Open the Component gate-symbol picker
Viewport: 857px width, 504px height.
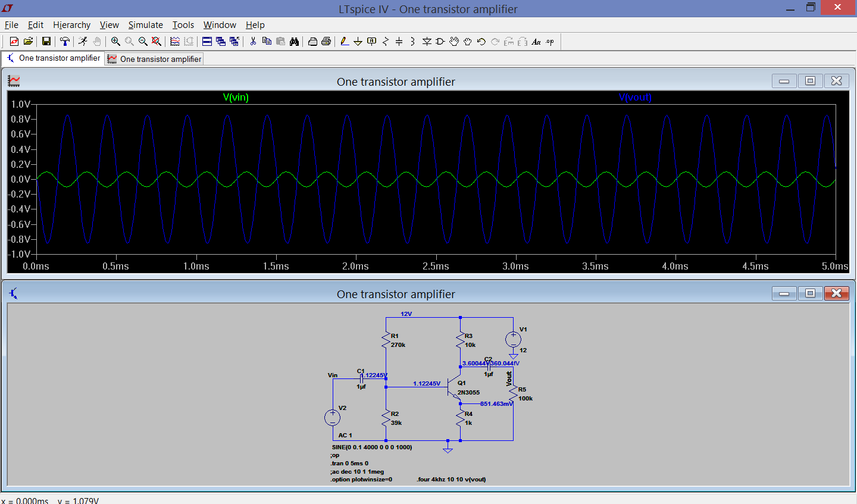[x=440, y=41]
